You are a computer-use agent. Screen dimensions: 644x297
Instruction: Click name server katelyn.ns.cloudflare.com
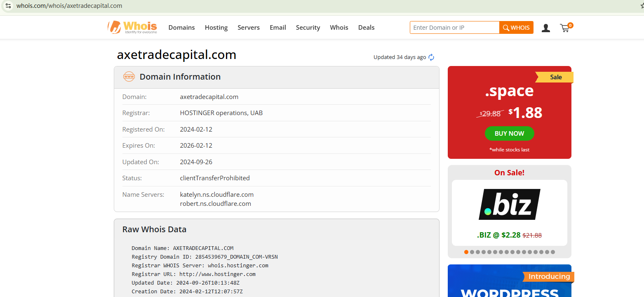[217, 195]
